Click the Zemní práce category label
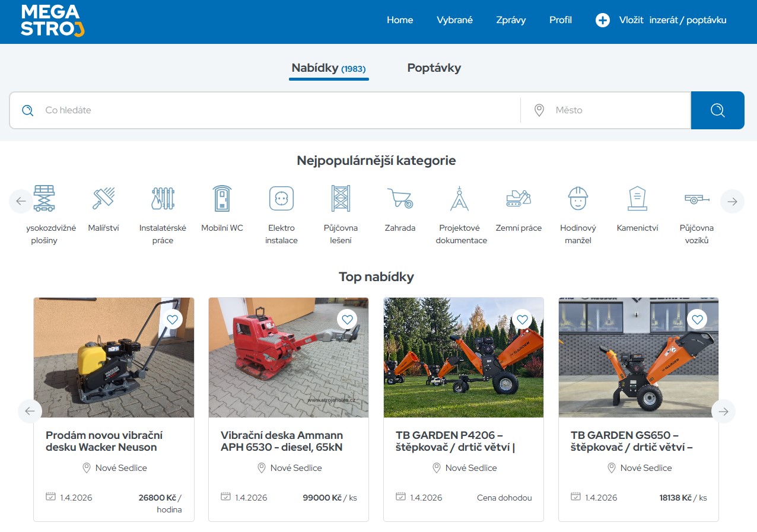 (x=519, y=228)
